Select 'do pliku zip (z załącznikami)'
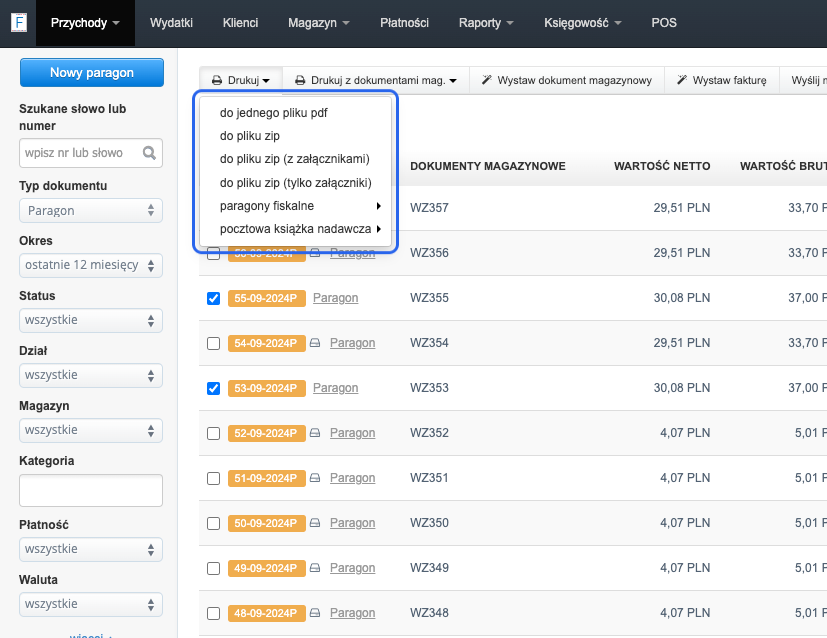 coord(294,159)
